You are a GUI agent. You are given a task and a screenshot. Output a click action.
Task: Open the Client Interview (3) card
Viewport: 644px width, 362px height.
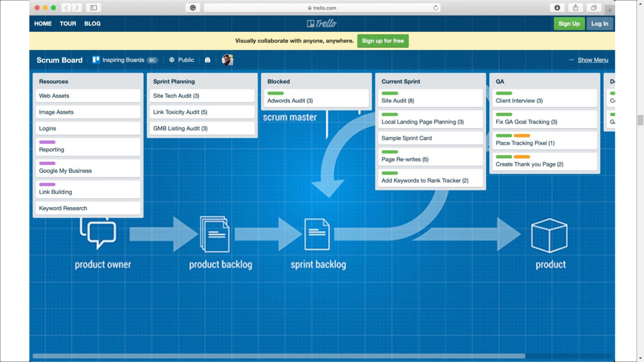(x=545, y=98)
